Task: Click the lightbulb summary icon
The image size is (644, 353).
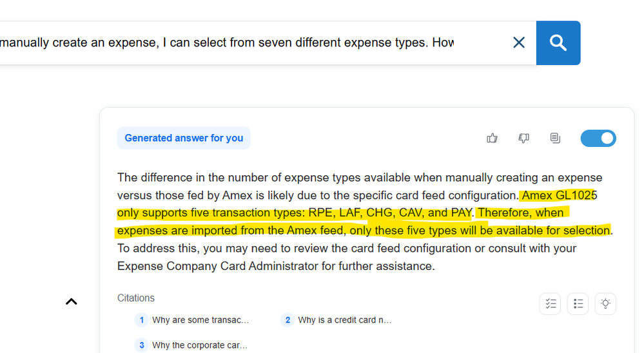Action: 605,304
